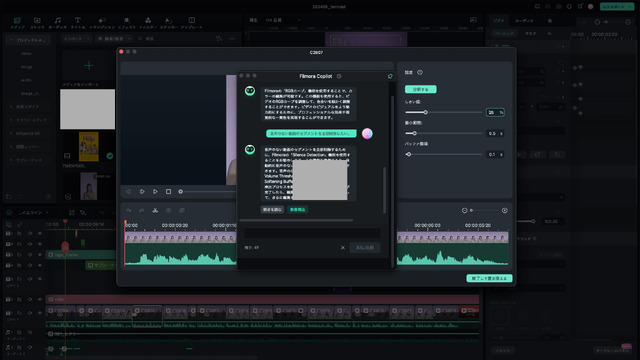
Task: Click the help icon next to the settings heading
Action: (420, 72)
